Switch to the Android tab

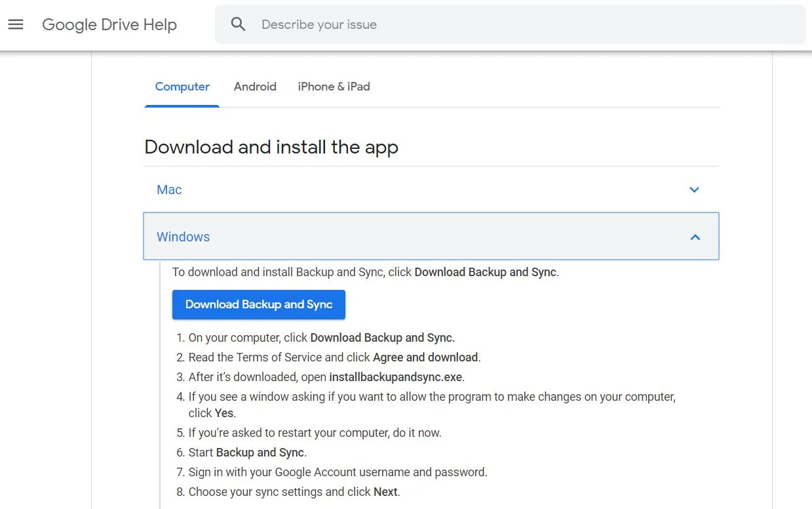pos(255,87)
